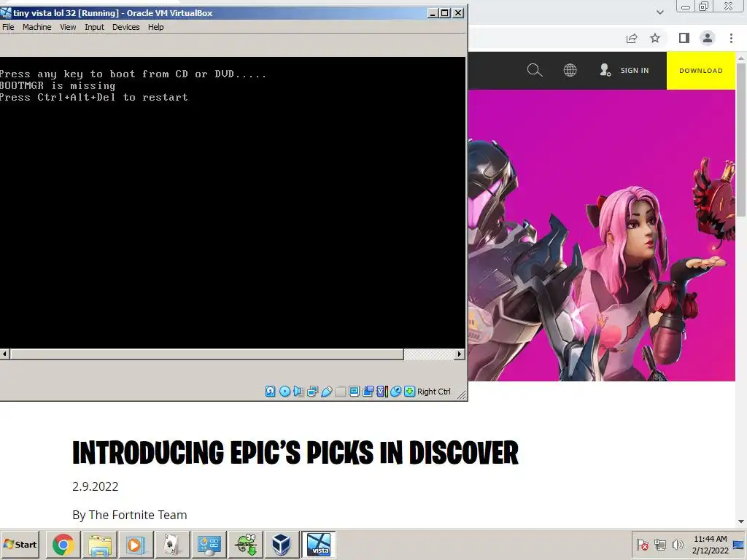Click the Right Ctrl host key label
Image resolution: width=747 pixels, height=560 pixels.
(x=433, y=392)
